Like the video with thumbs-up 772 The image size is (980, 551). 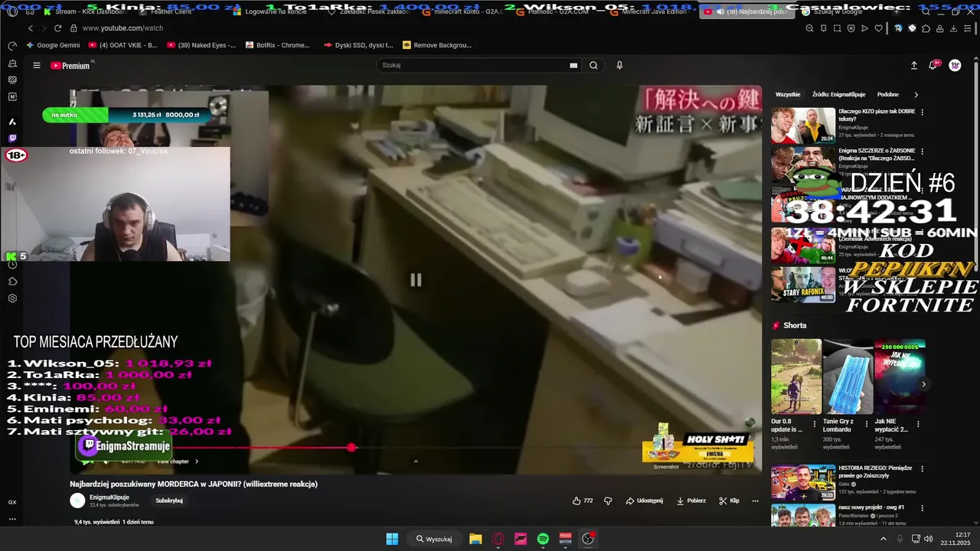coord(583,500)
